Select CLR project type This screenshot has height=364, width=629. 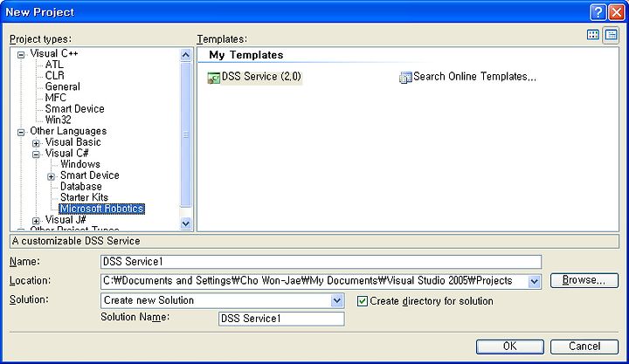(54, 75)
